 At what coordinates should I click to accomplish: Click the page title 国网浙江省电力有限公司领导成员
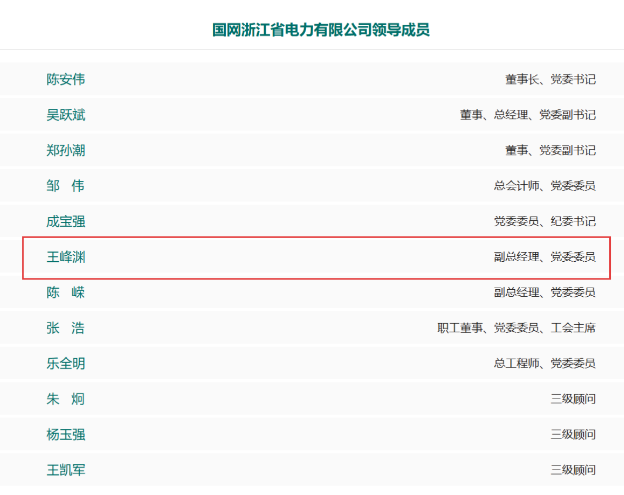[x=321, y=30]
